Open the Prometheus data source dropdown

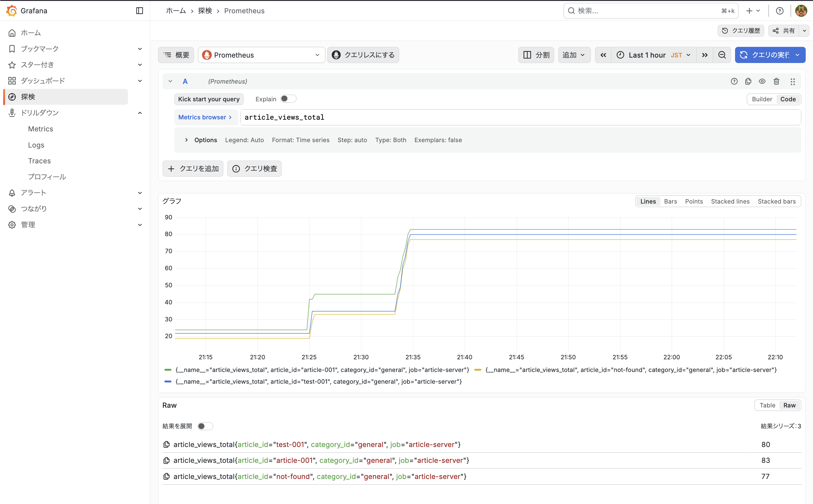(261, 55)
